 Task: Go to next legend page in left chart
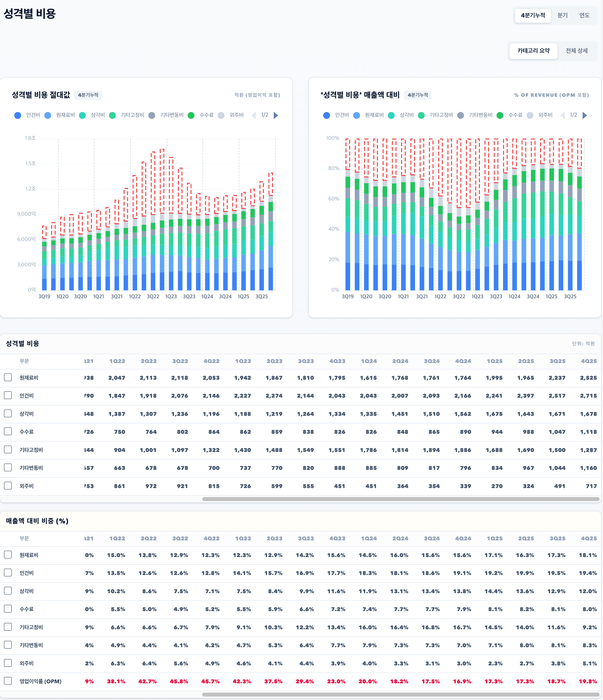(x=276, y=115)
